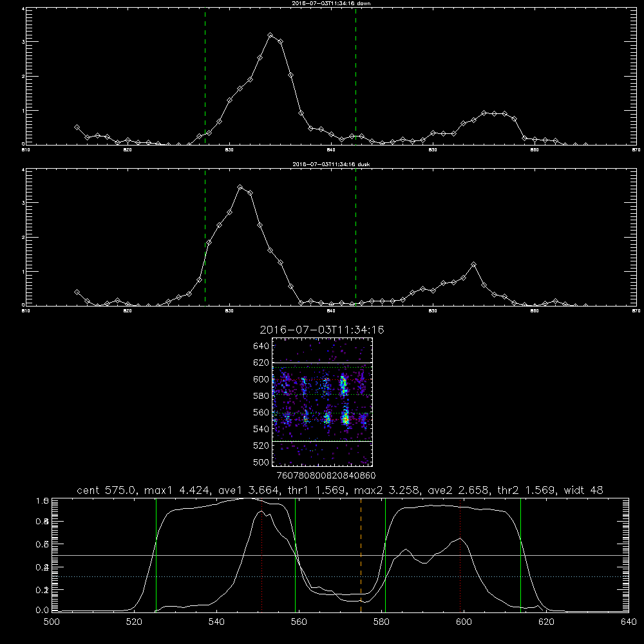Click the orange dashed center line at 575
The image size is (644, 644).
361,555
